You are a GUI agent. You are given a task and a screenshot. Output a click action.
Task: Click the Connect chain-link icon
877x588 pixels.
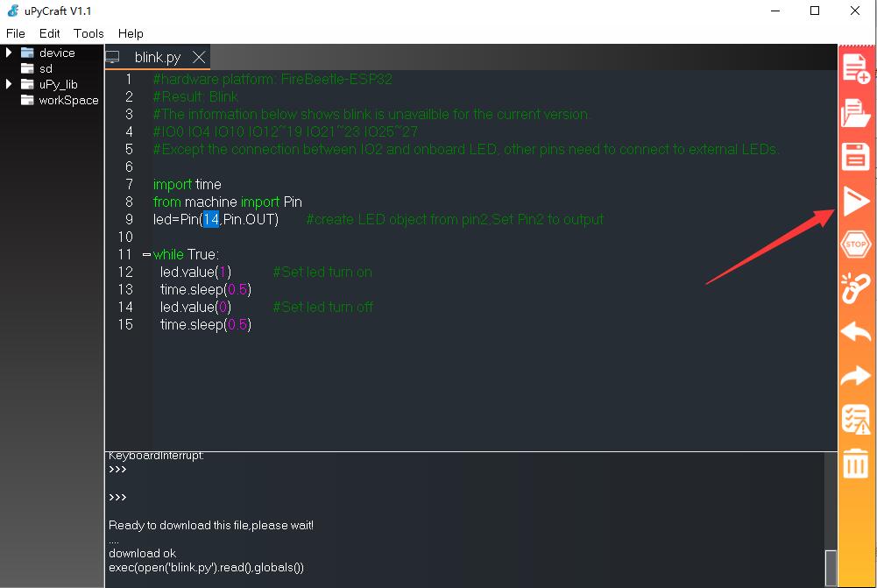pyautogui.click(x=856, y=288)
